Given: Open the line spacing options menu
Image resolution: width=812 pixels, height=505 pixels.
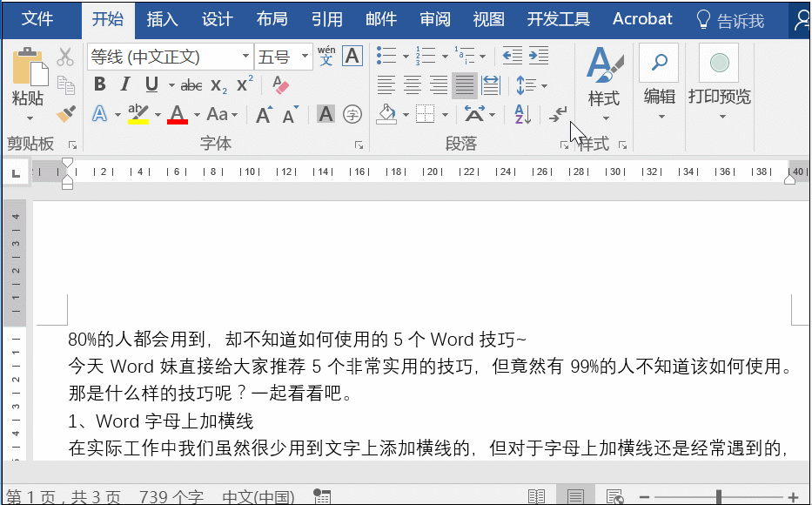Looking at the screenshot, I should [x=533, y=84].
